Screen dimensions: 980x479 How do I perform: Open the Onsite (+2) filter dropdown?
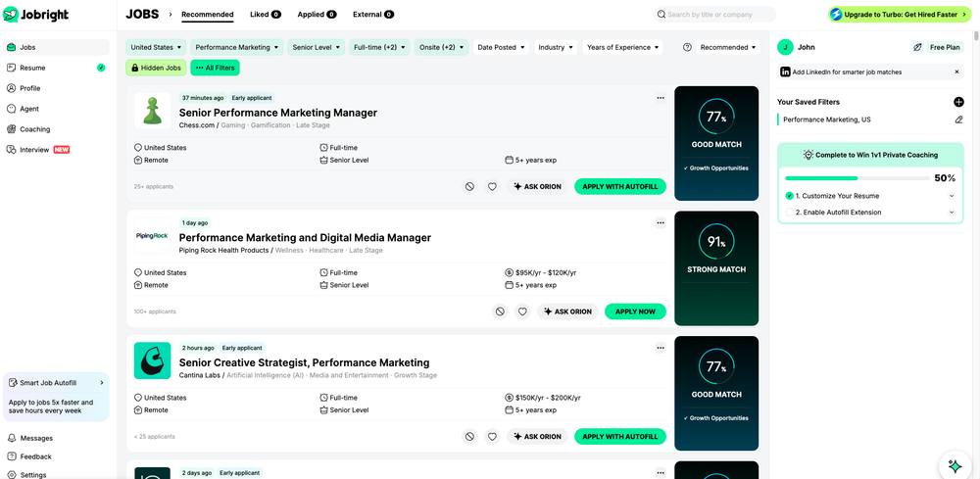441,47
